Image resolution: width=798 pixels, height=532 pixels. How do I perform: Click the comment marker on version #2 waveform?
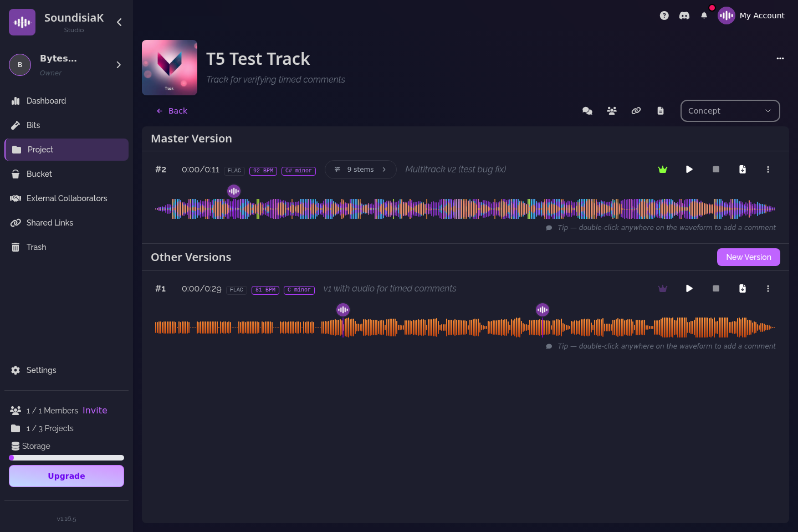pos(234,191)
